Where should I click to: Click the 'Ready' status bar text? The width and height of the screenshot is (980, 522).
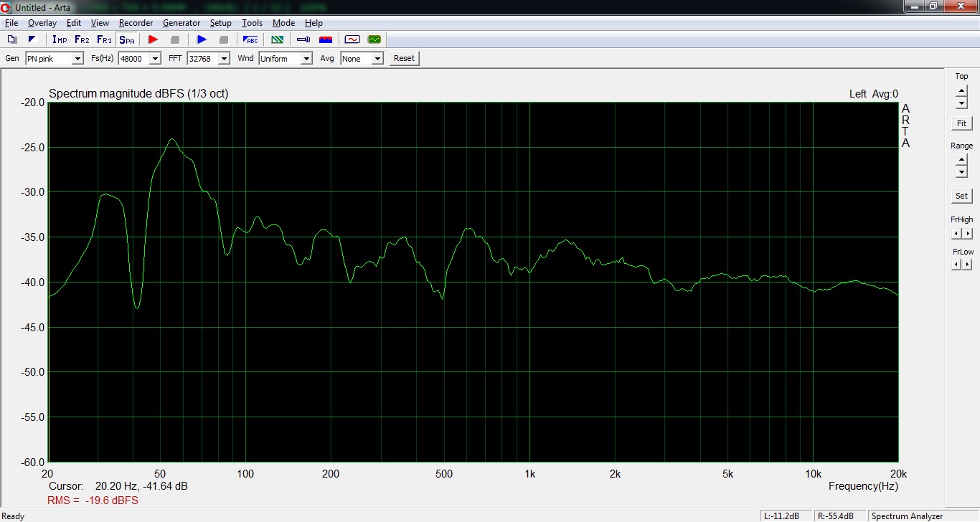pos(13,516)
